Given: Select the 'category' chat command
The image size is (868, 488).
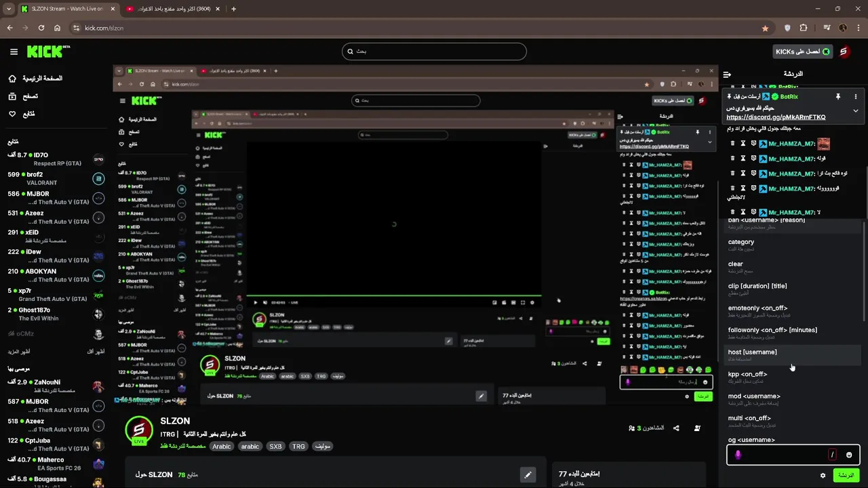Looking at the screenshot, I should click(x=791, y=245).
